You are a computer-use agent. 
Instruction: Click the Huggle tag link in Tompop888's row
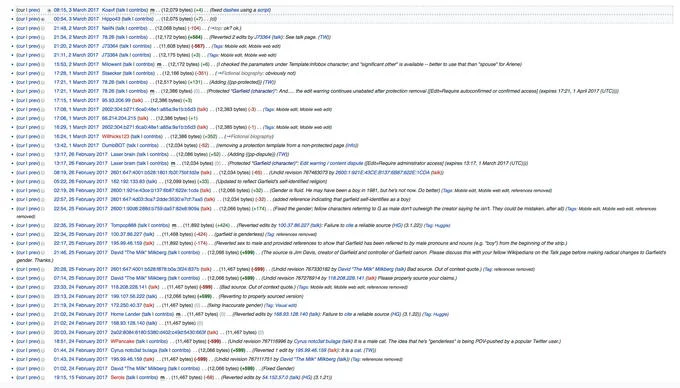pyautogui.click(x=441, y=225)
